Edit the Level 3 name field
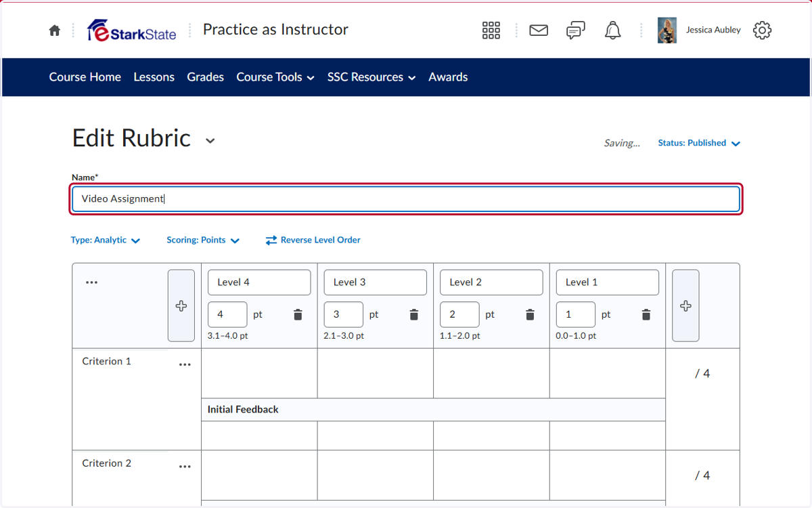This screenshot has height=508, width=812. click(x=376, y=282)
